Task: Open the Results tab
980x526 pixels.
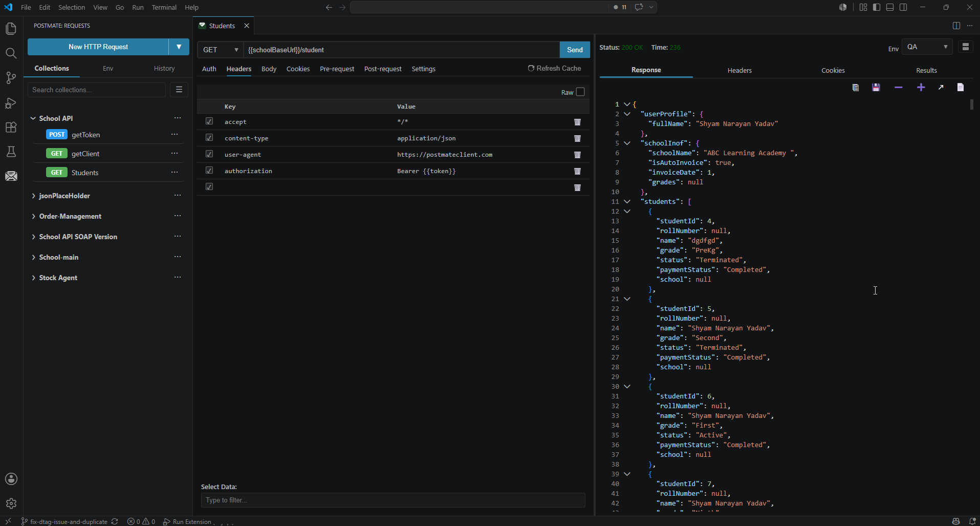Action: [x=926, y=71]
